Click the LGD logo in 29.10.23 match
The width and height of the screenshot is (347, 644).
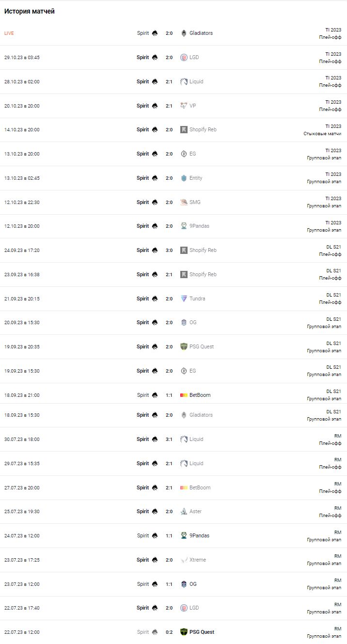click(184, 58)
